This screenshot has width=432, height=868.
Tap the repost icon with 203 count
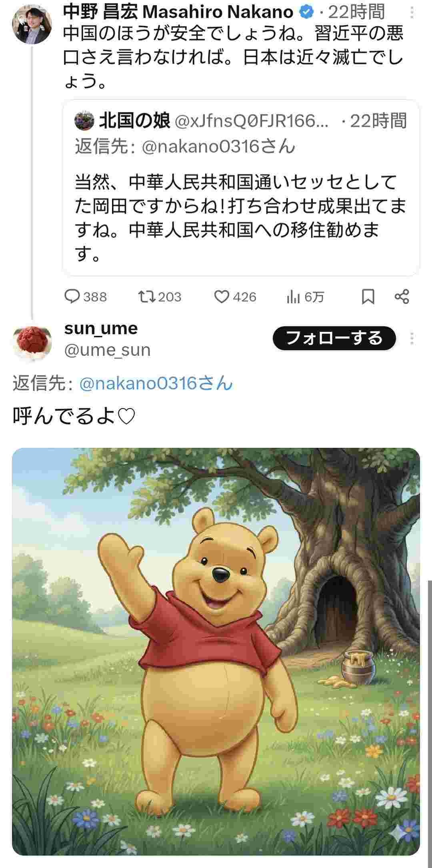tap(146, 297)
